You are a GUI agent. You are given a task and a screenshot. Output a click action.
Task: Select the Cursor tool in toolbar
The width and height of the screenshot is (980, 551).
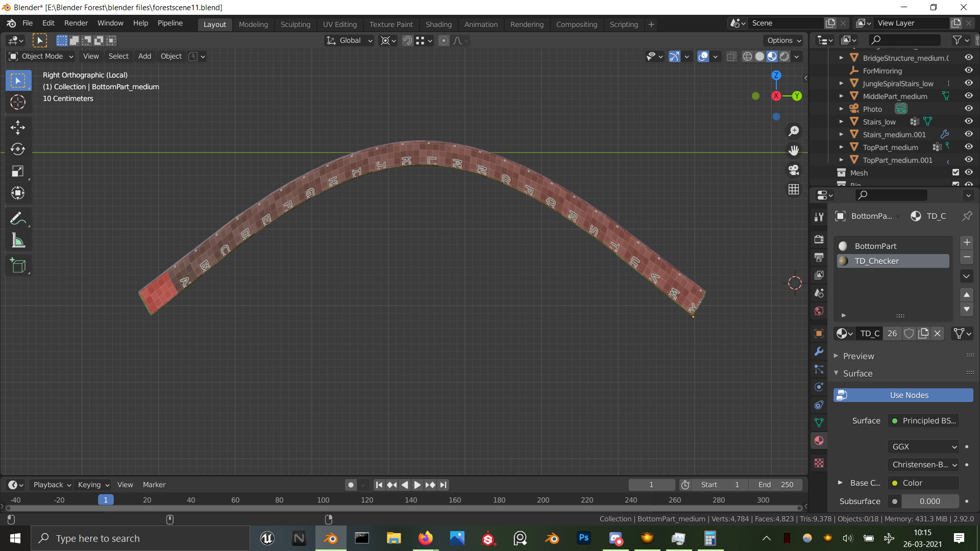pyautogui.click(x=18, y=103)
